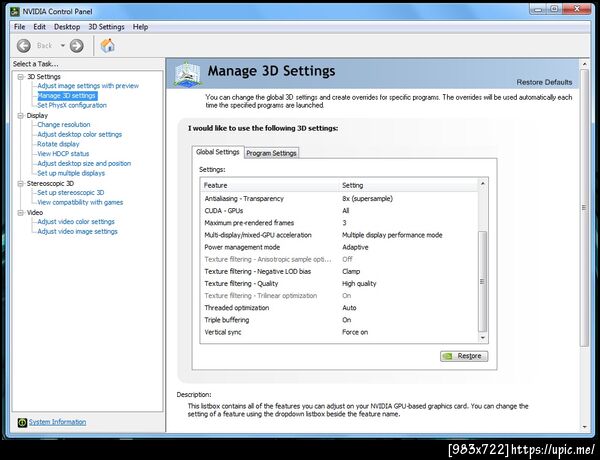Click the settings list scroll-up arrow
This screenshot has height=460, width=600.
tap(483, 184)
